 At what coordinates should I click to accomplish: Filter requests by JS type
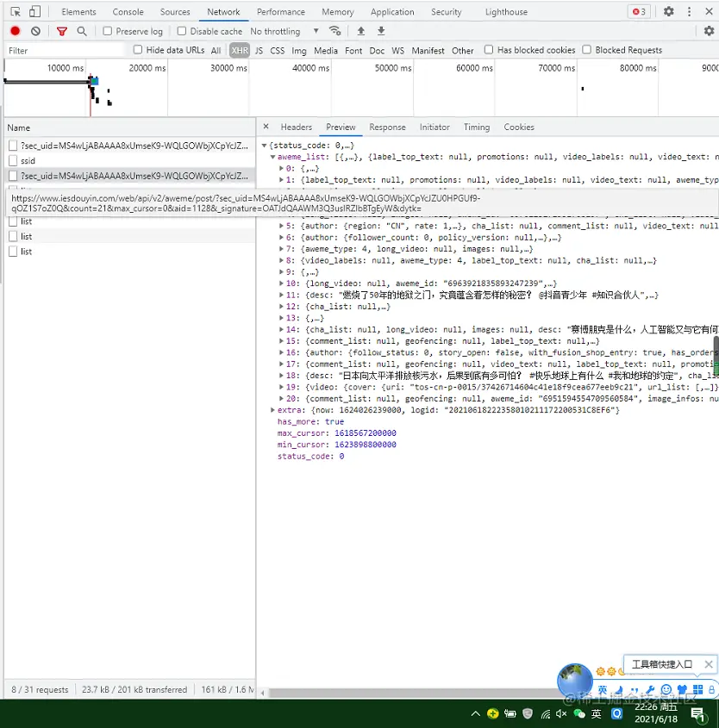click(x=259, y=50)
